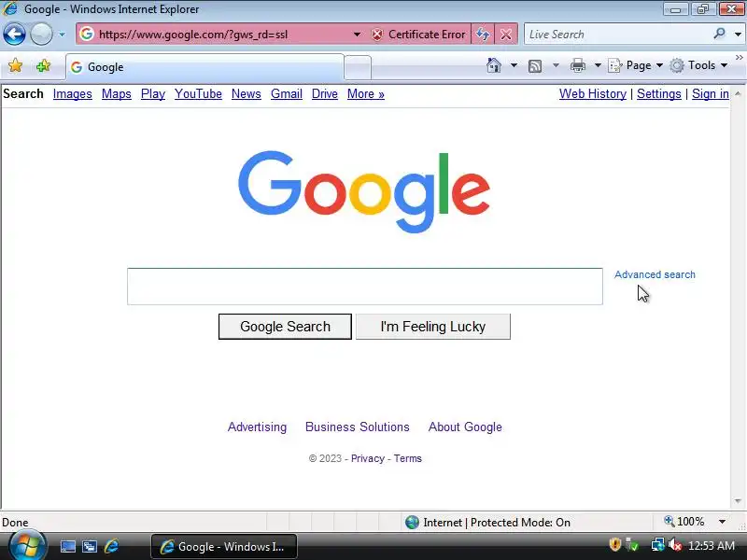
Task: Click the network status tray icon
Action: click(658, 545)
